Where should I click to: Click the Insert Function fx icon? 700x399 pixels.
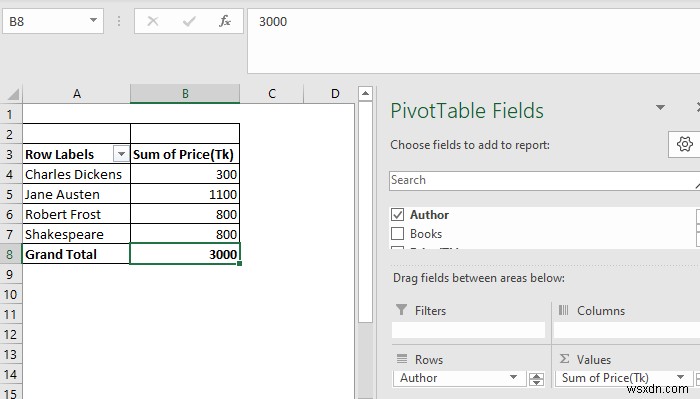225,21
